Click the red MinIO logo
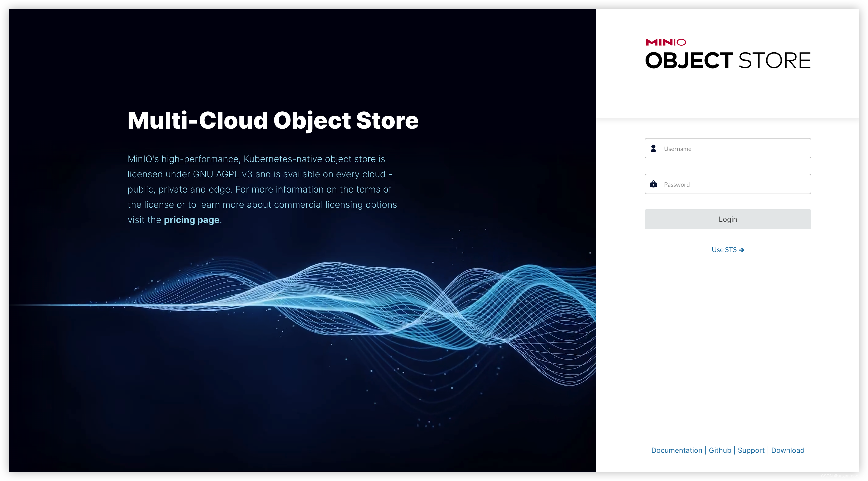The width and height of the screenshot is (868, 481). point(666,42)
